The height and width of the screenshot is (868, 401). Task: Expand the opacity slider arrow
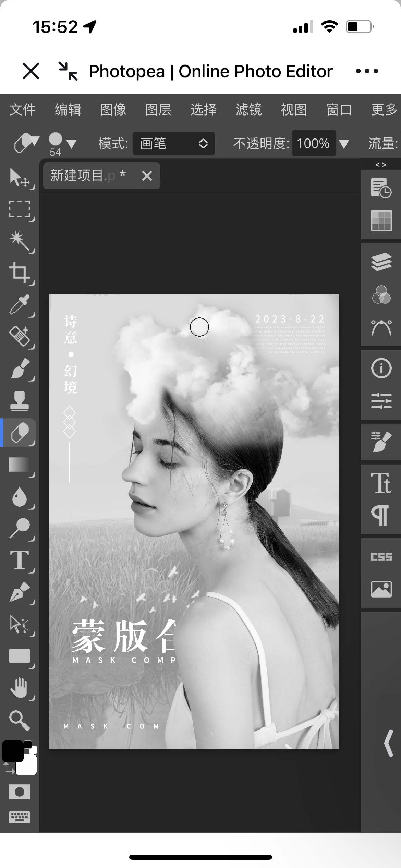tap(344, 144)
